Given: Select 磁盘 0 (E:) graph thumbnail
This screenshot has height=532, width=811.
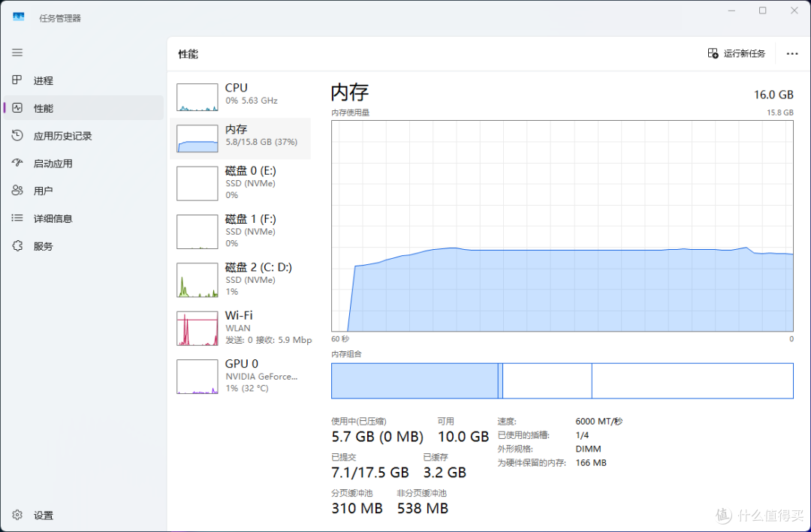Looking at the screenshot, I should [197, 184].
